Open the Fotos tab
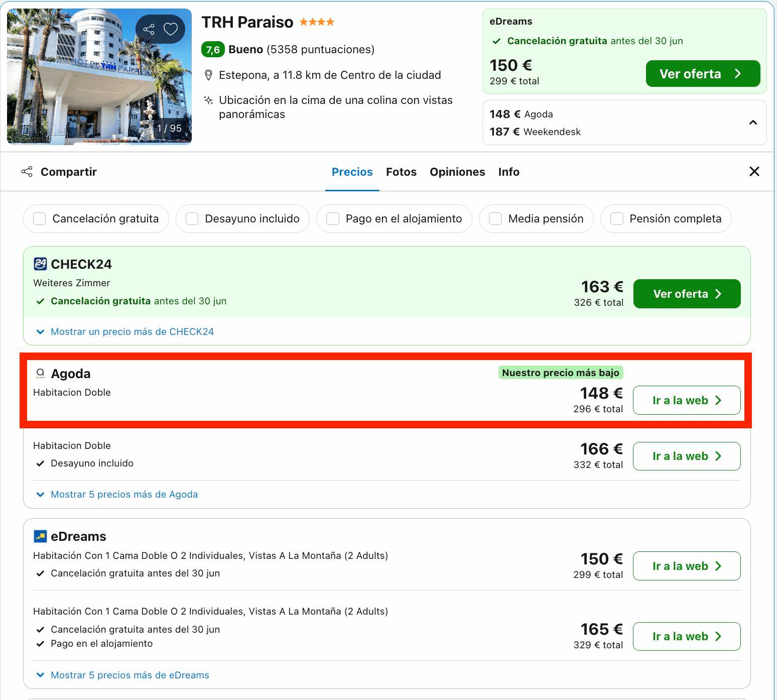777x700 pixels. coord(401,172)
